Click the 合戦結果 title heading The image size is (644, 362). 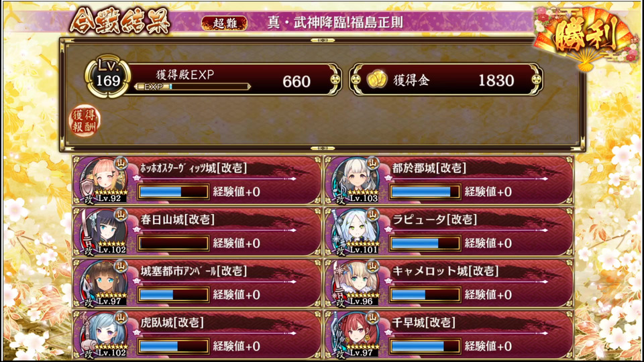click(x=119, y=21)
